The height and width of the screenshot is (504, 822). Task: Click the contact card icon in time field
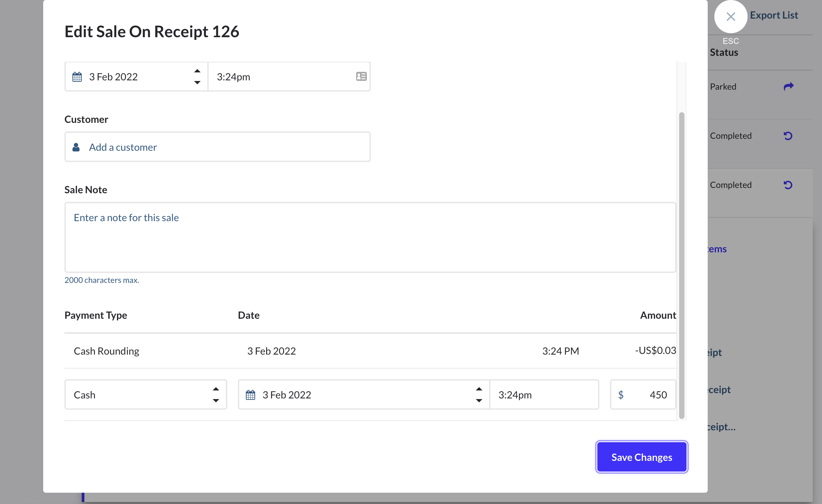(x=361, y=76)
